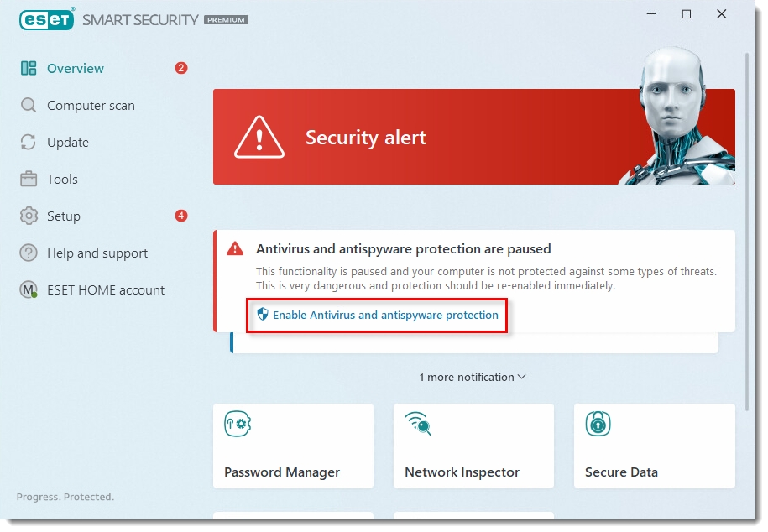This screenshot has width=768, height=532.
Task: Click the Computer scan magnifier icon
Action: 29,106
